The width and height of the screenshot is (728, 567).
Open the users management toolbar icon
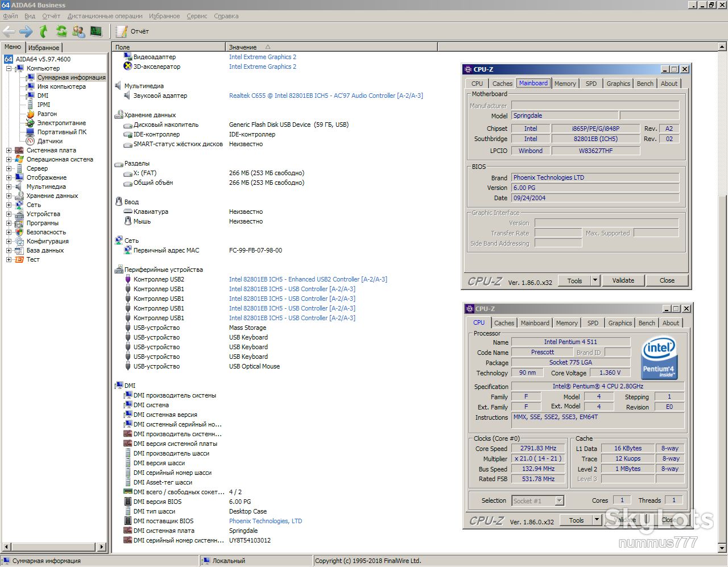pos(78,31)
